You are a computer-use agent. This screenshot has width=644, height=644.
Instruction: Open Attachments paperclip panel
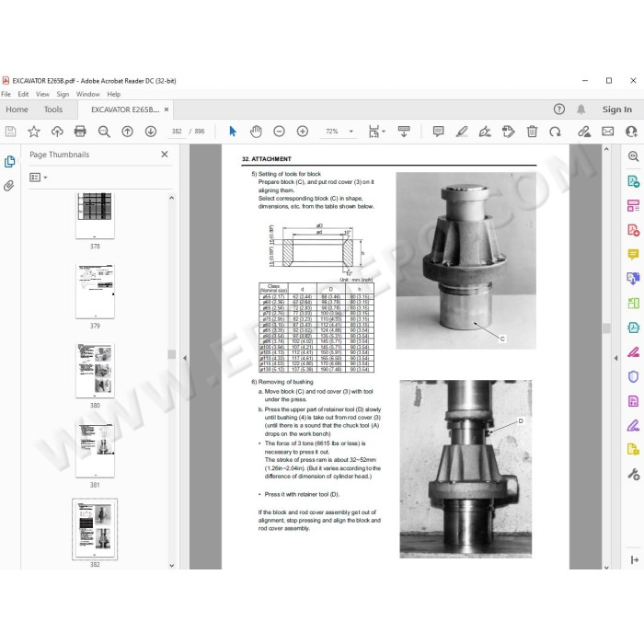[x=9, y=186]
